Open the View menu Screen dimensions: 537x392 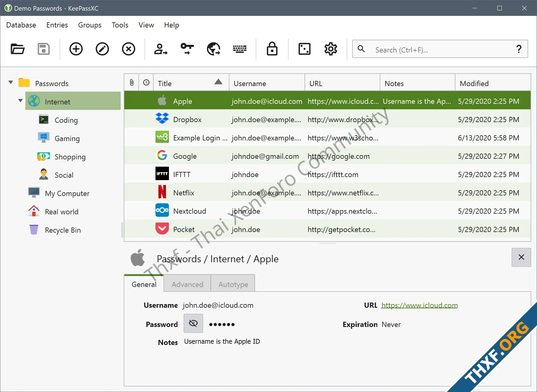pos(146,25)
